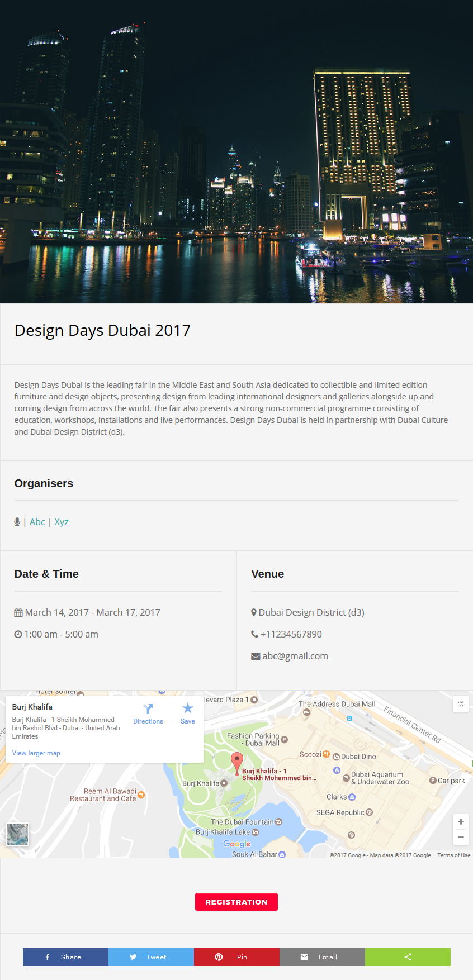Viewport: 473px width, 980px height.
Task: Click Reem Al Bawadi restaurant map marker
Action: coord(141,795)
